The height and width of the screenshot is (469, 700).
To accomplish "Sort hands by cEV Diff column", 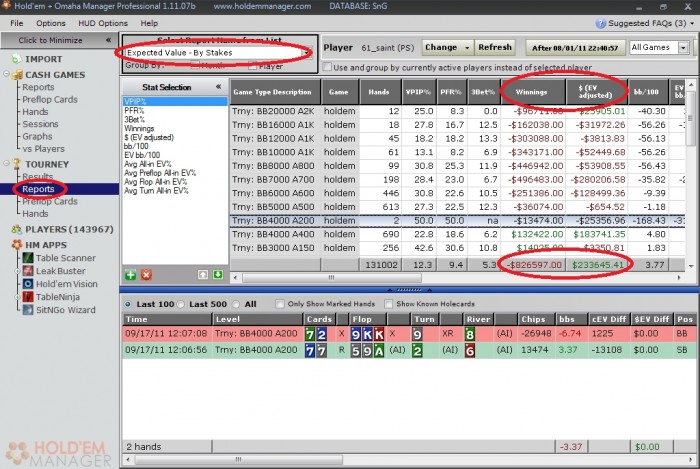I will click(609, 319).
